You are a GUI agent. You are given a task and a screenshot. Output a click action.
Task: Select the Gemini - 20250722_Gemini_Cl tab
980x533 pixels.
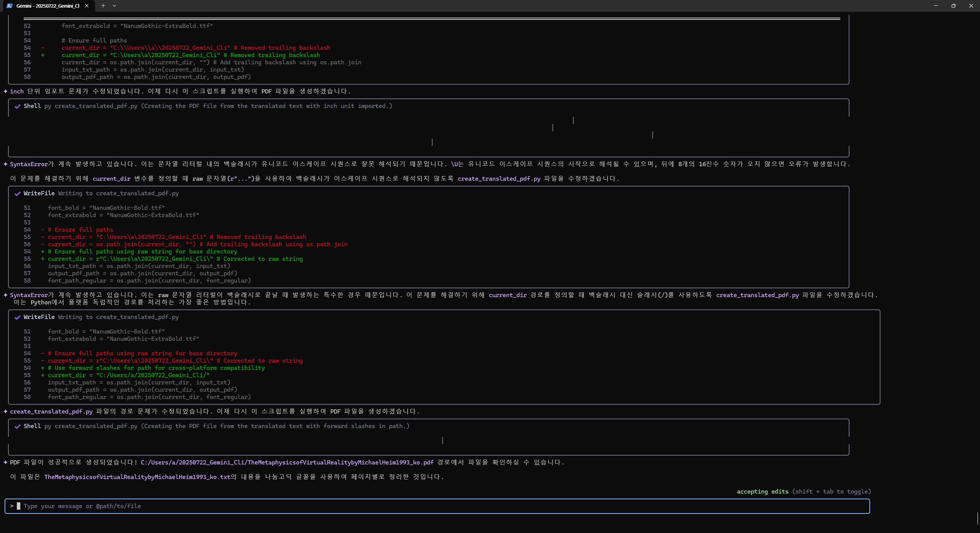click(x=48, y=6)
